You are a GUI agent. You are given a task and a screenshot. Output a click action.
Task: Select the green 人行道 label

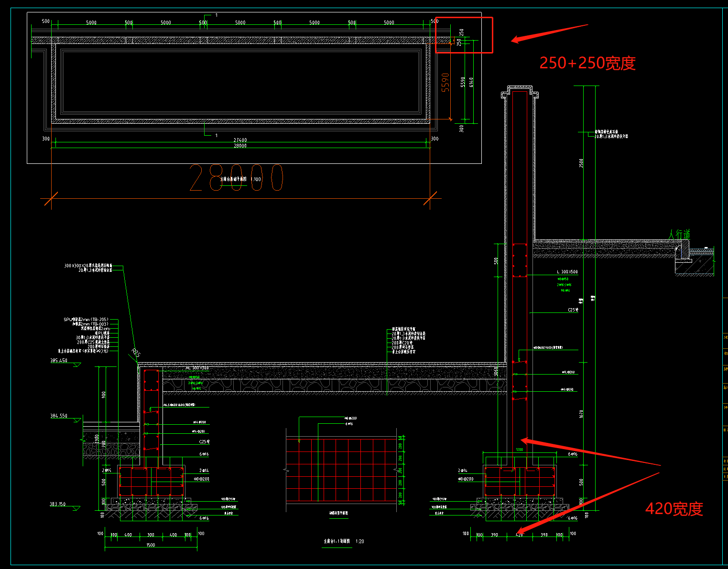pyautogui.click(x=679, y=234)
